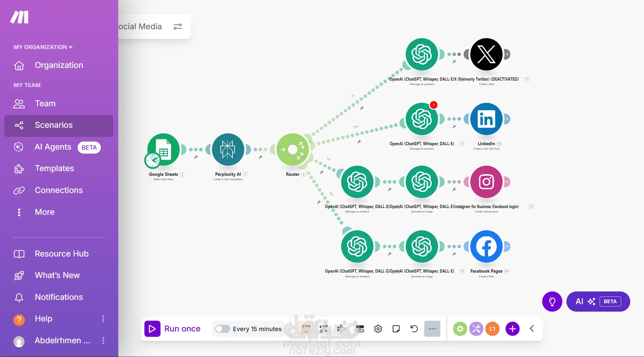
Task: Open the Abdelrhmen user profile
Action: click(52, 341)
